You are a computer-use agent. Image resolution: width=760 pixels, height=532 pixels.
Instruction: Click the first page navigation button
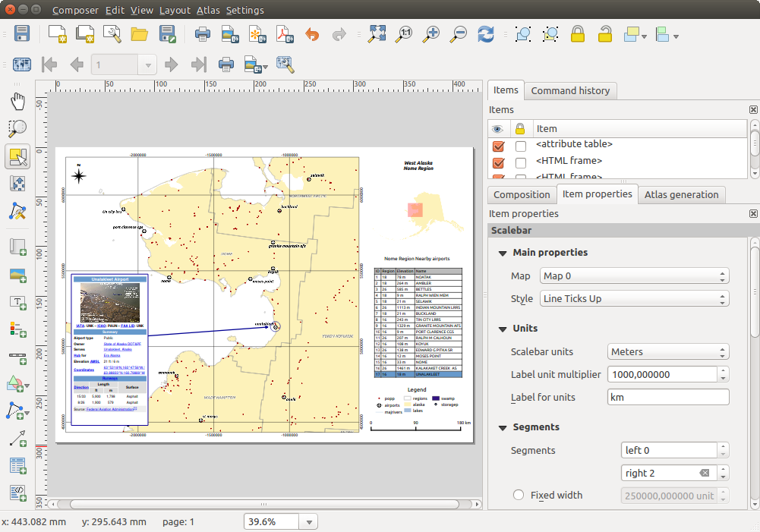point(49,64)
